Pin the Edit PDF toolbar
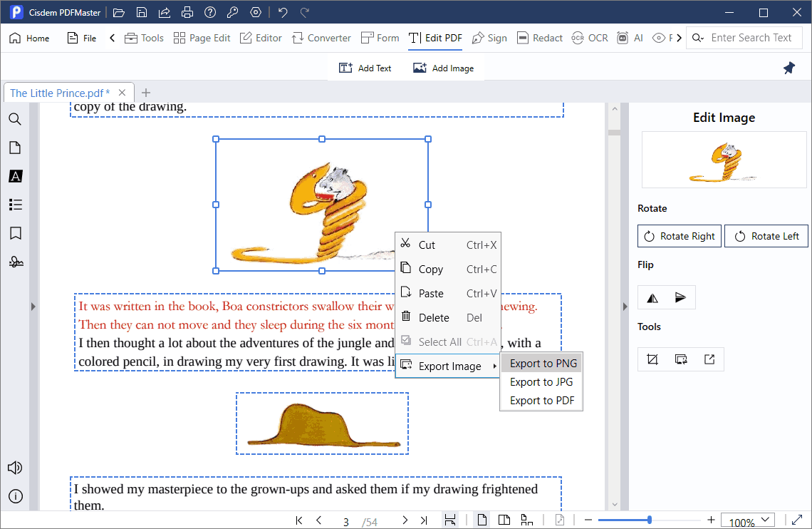This screenshot has height=529, width=812. [788, 68]
